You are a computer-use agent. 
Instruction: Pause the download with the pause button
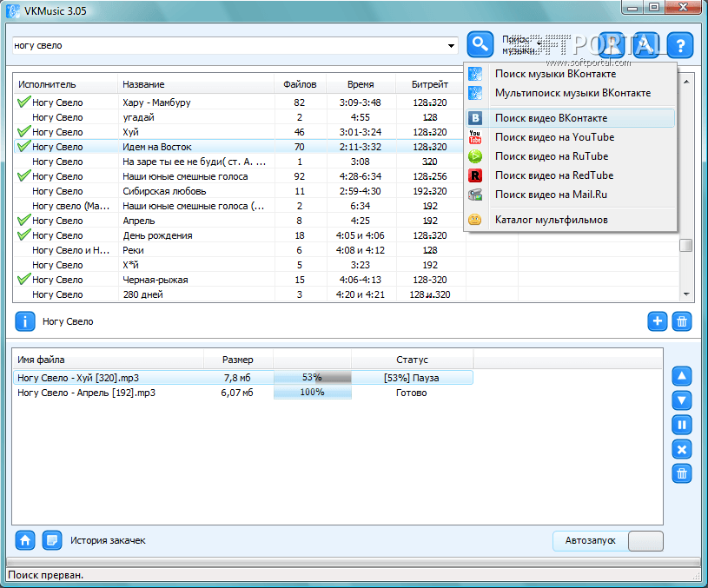682,425
